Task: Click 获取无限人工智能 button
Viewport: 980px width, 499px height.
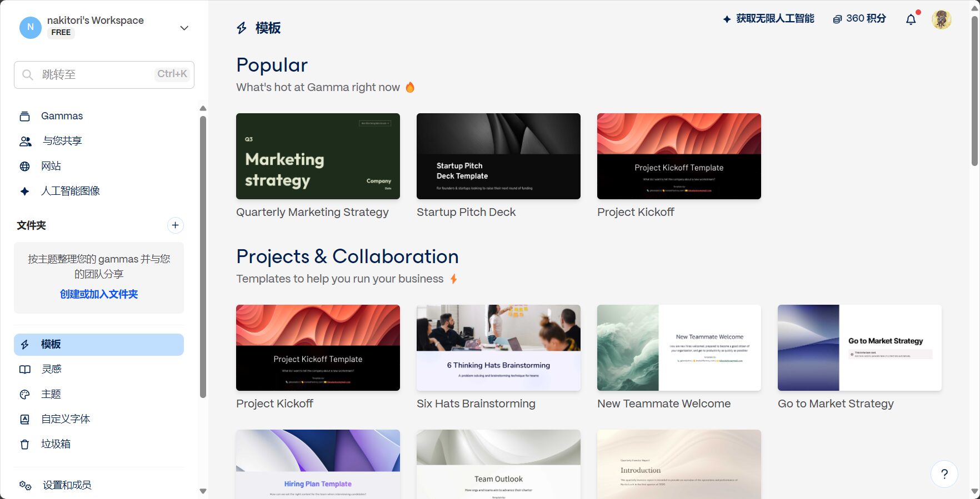Action: [x=768, y=19]
